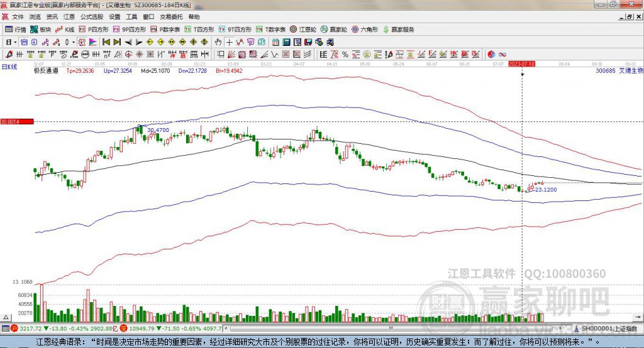Open the 帮助 menu
The width and height of the screenshot is (644, 348).
tap(194, 17)
